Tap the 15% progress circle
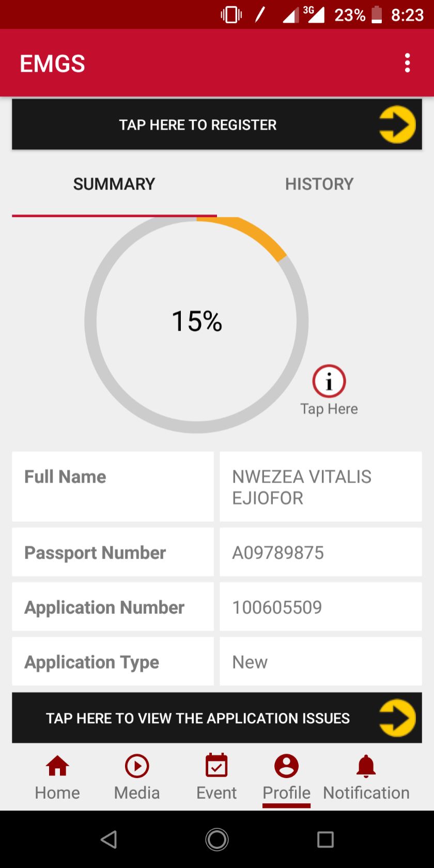This screenshot has width=434, height=868. pyautogui.click(x=196, y=321)
